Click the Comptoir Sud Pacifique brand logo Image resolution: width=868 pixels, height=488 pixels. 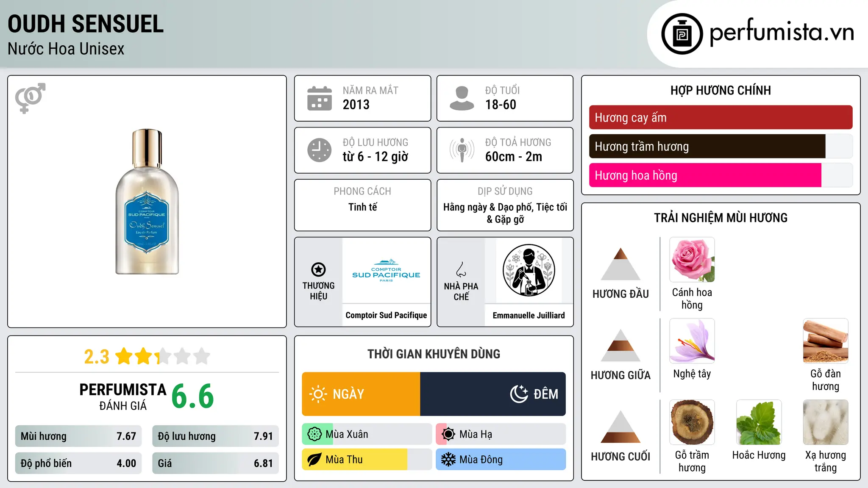386,270
